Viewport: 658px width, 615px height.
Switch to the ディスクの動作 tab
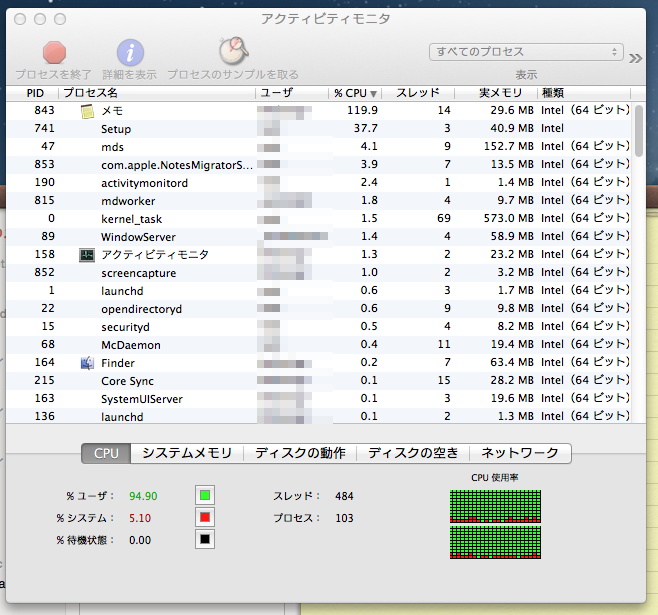300,453
